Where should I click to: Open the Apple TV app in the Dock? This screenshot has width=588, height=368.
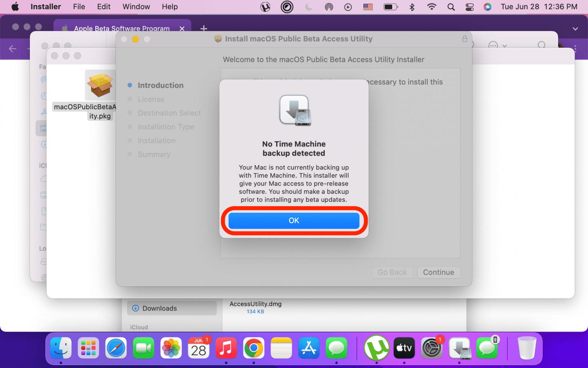coord(404,348)
